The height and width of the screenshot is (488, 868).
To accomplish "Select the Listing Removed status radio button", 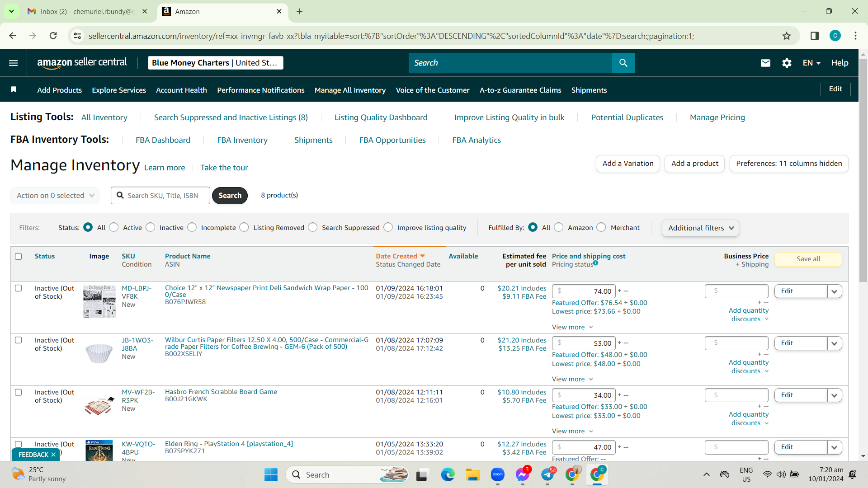I will pyautogui.click(x=244, y=227).
